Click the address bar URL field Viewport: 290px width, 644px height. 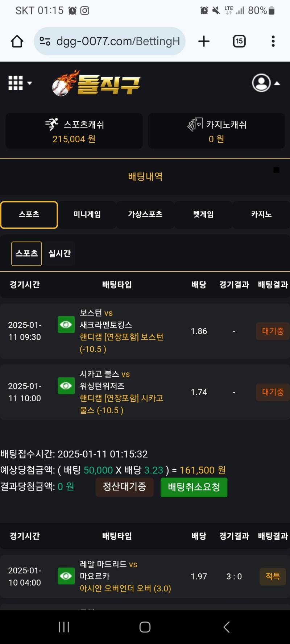click(118, 41)
